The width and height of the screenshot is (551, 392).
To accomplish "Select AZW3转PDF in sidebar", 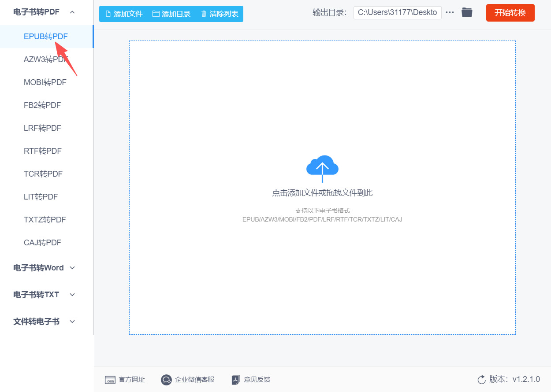I will [x=46, y=59].
